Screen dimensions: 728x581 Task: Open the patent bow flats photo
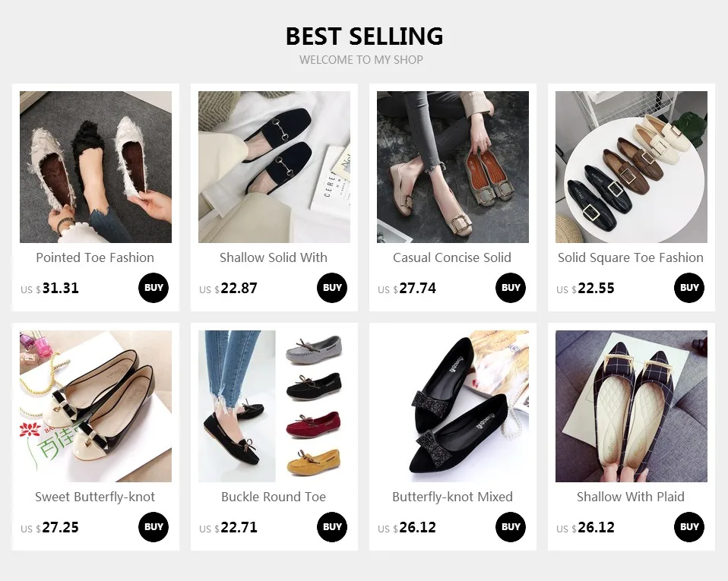[x=96, y=406]
